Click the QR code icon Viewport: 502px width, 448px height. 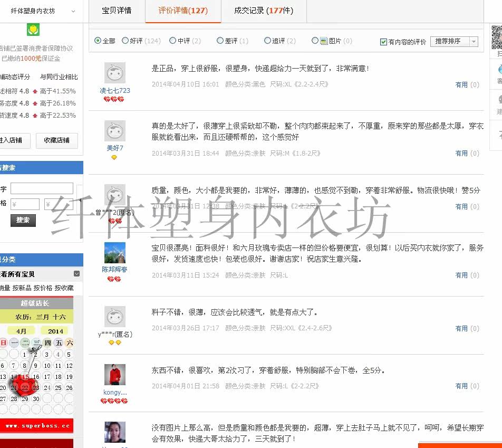click(x=497, y=37)
